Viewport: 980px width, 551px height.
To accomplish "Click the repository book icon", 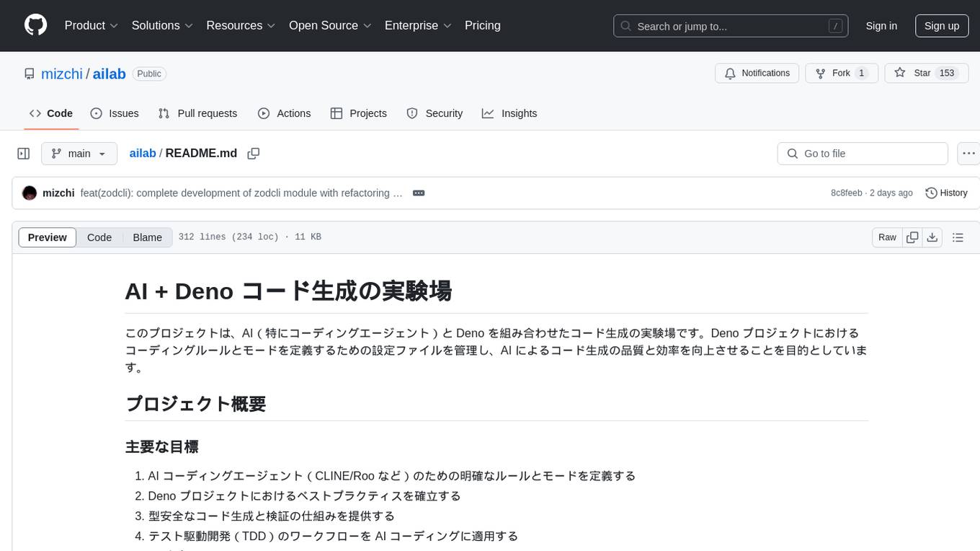I will click(x=30, y=74).
